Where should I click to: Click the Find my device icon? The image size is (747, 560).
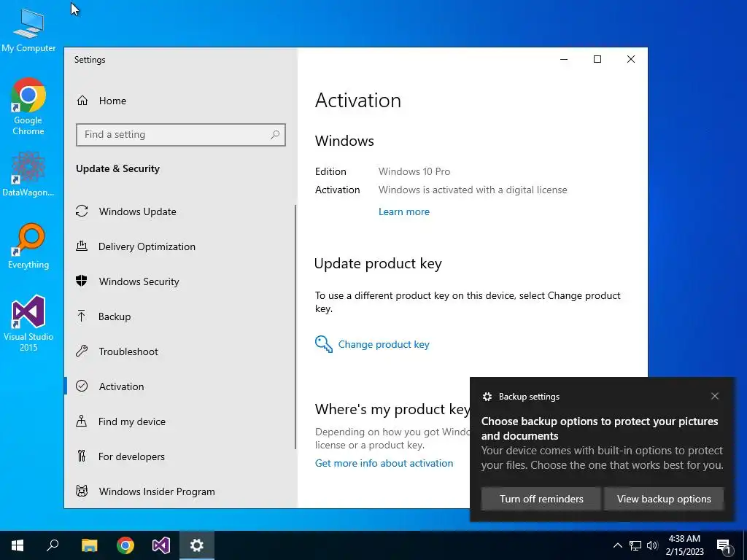coord(82,421)
